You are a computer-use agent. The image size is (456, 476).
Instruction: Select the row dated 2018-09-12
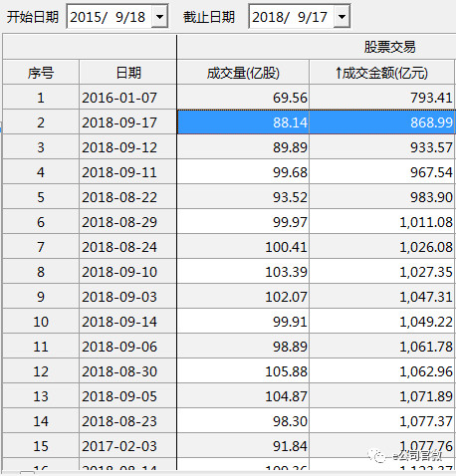(x=229, y=147)
